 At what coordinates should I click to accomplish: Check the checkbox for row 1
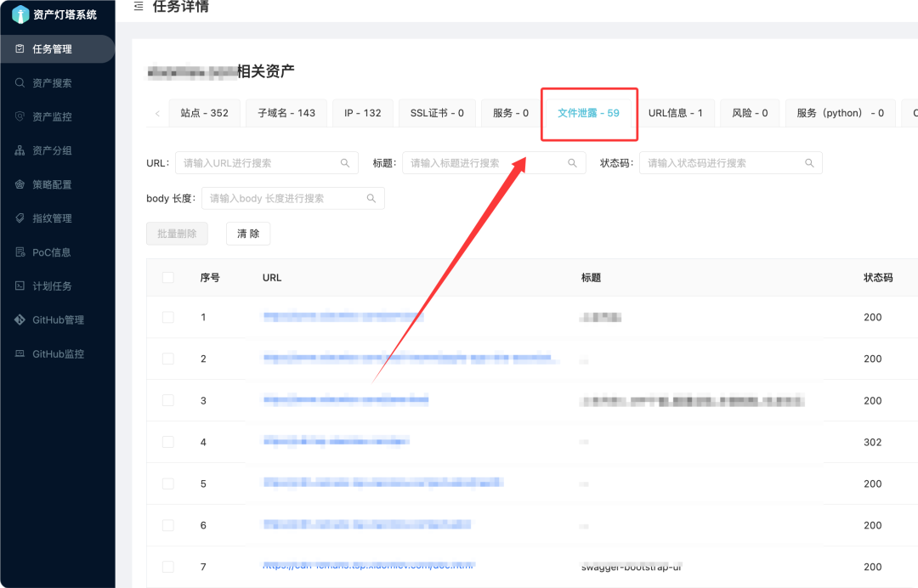tap(168, 317)
